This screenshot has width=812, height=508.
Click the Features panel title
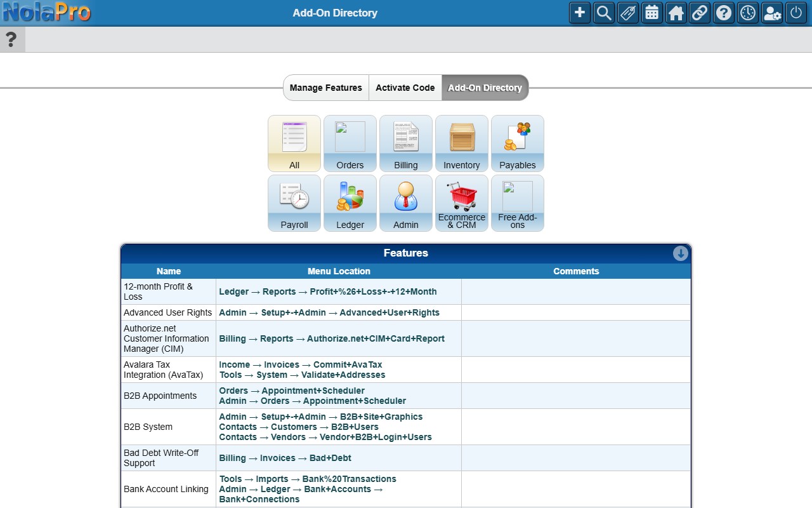[x=406, y=253]
